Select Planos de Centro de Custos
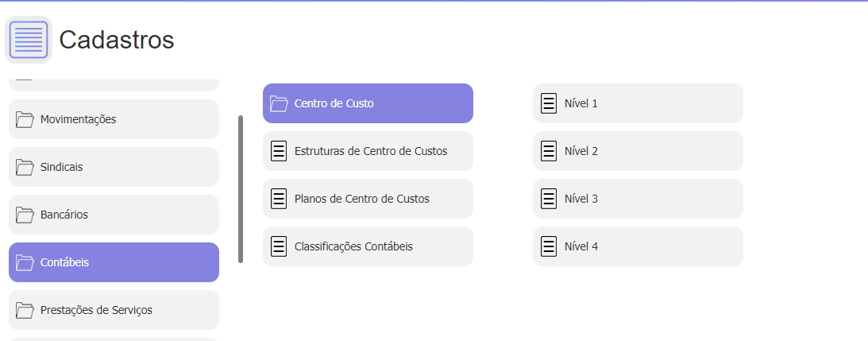The width and height of the screenshot is (868, 341). tap(368, 199)
